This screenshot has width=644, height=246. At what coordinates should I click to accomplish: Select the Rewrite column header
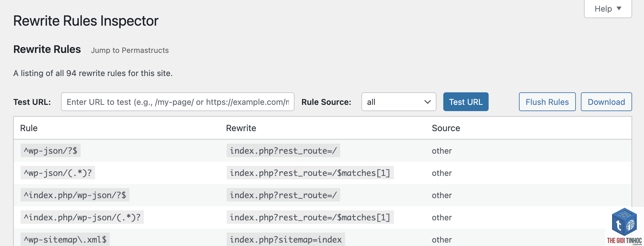click(241, 128)
